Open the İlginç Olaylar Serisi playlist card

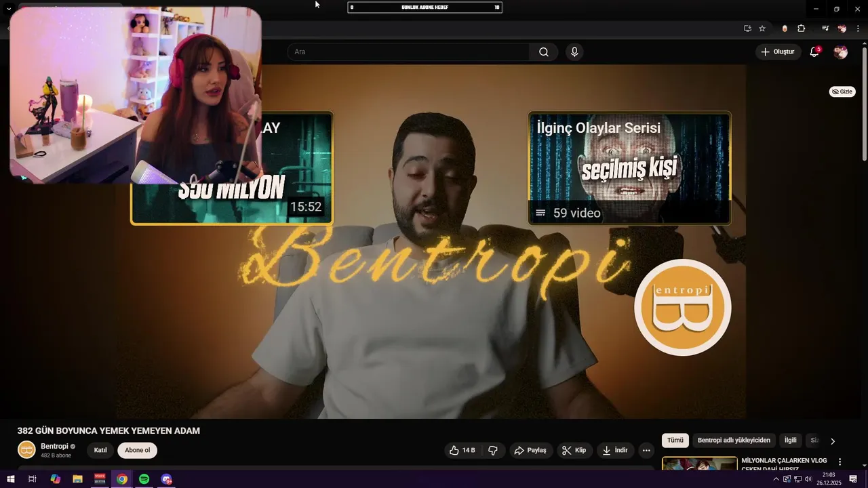coord(629,168)
